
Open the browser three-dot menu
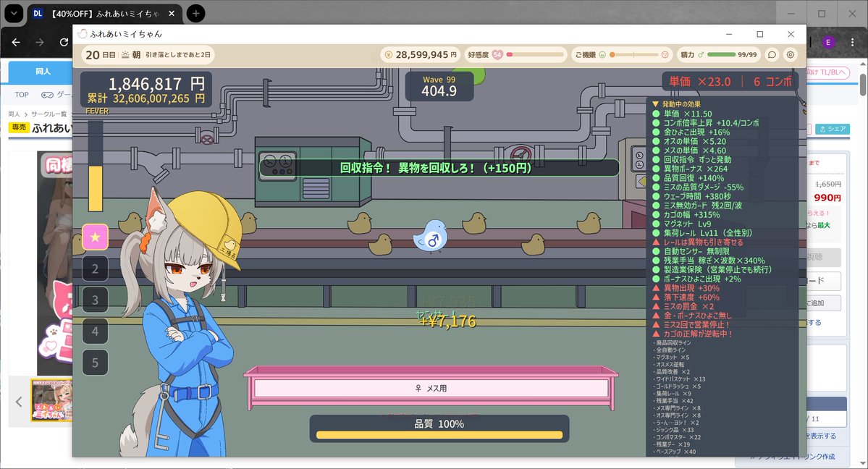(852, 42)
